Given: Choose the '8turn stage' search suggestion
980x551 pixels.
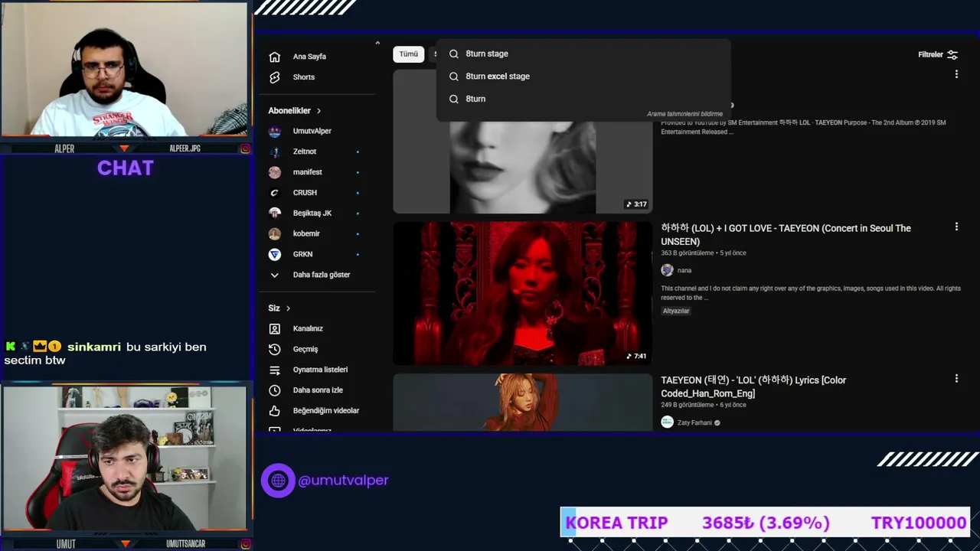Looking at the screenshot, I should click(x=583, y=54).
